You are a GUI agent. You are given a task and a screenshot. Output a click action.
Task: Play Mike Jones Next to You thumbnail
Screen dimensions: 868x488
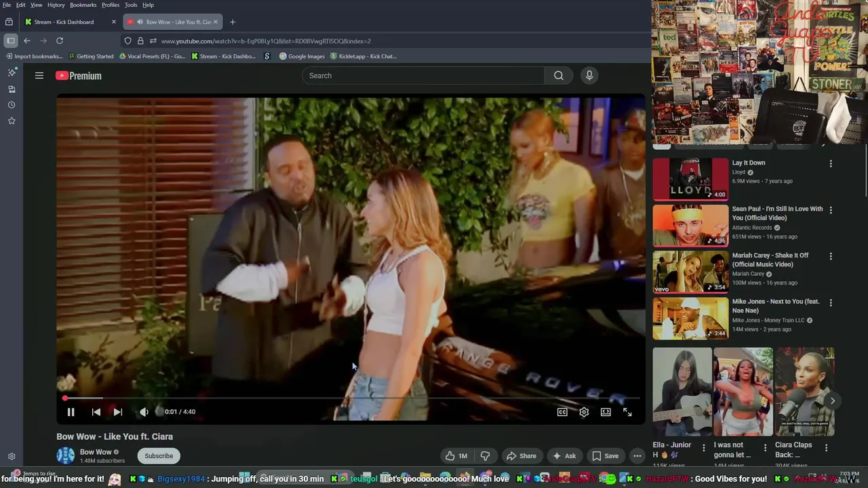[x=690, y=319]
